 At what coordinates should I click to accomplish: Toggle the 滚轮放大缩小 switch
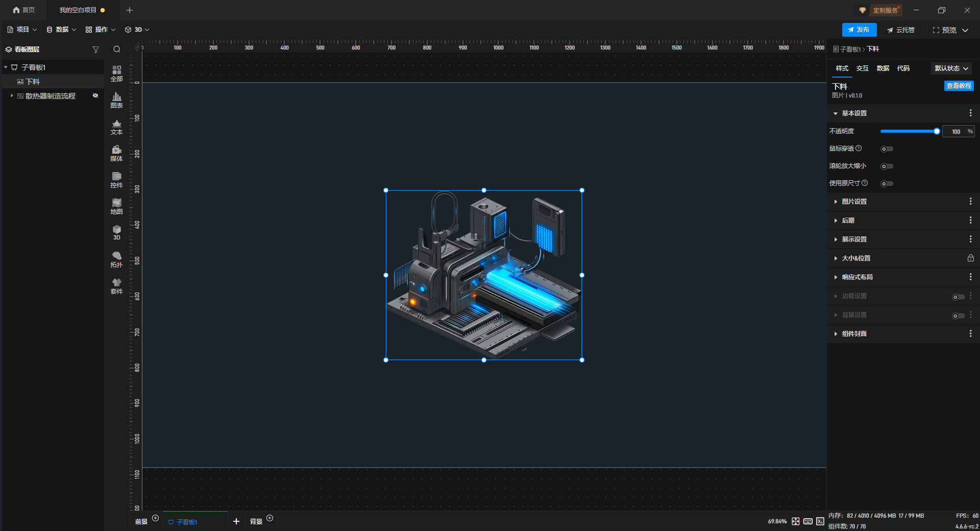887,166
